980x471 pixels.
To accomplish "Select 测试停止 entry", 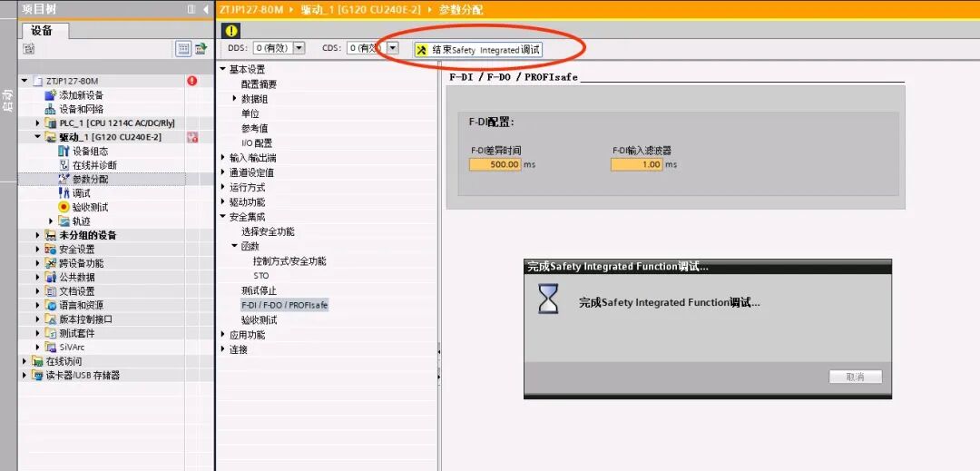I will [x=259, y=290].
